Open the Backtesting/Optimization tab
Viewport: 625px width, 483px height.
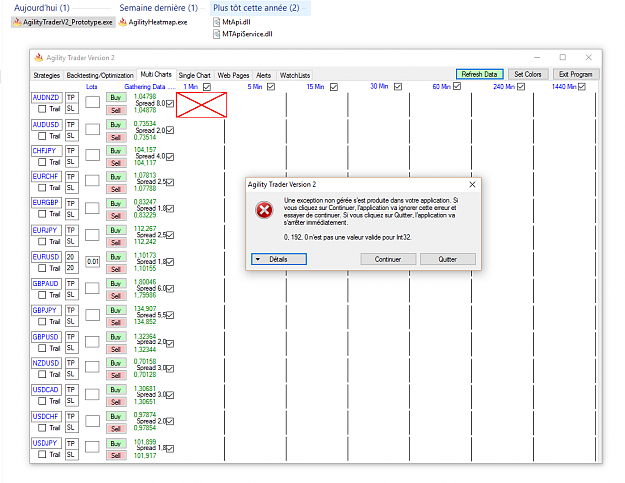coord(100,75)
